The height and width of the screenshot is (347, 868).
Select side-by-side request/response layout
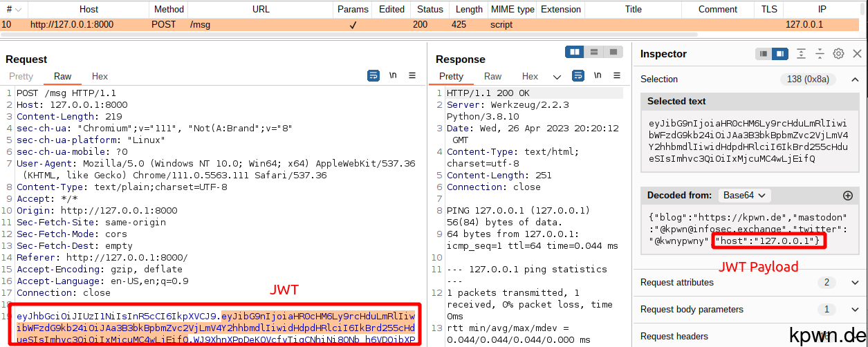coord(575,53)
